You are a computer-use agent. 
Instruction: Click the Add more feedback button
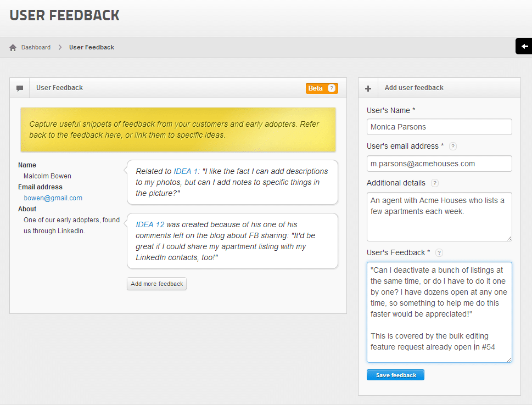(156, 284)
